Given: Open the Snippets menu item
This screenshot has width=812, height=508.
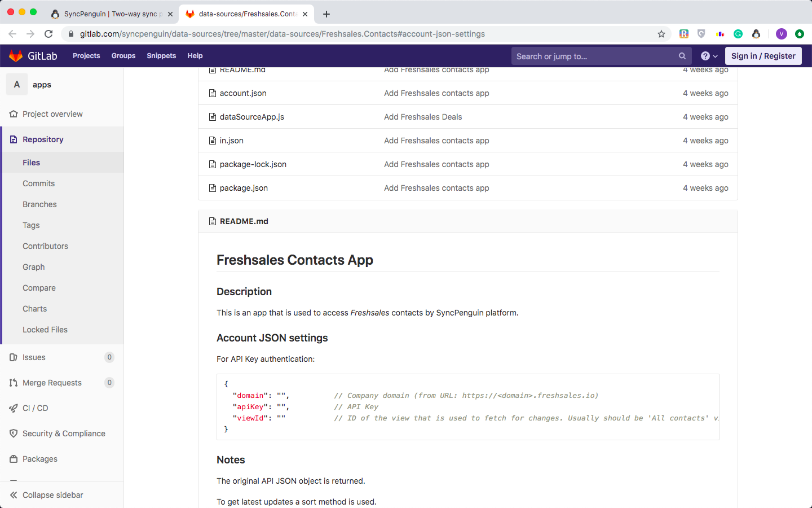Looking at the screenshot, I should click(x=161, y=56).
